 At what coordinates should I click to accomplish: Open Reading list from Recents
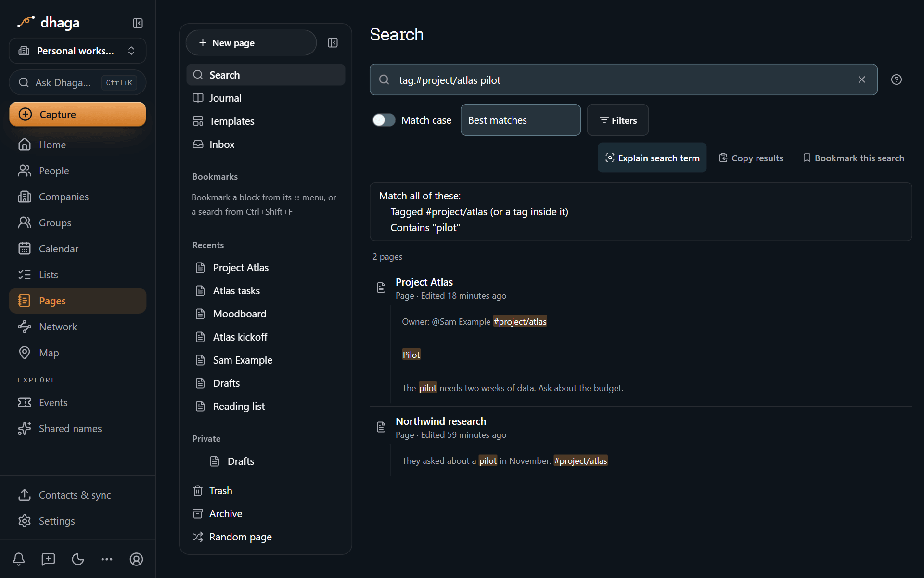(x=266, y=406)
